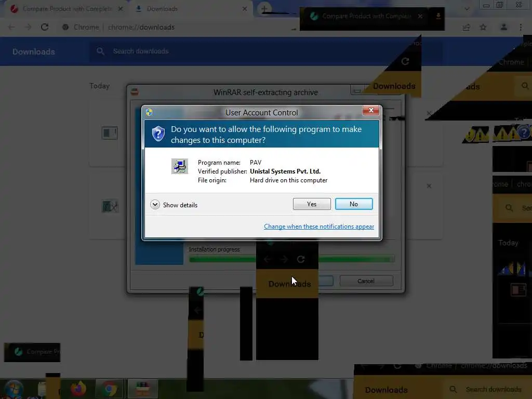This screenshot has width=532, height=399.
Task: Click second downloaded file icon in list
Action: point(110,206)
